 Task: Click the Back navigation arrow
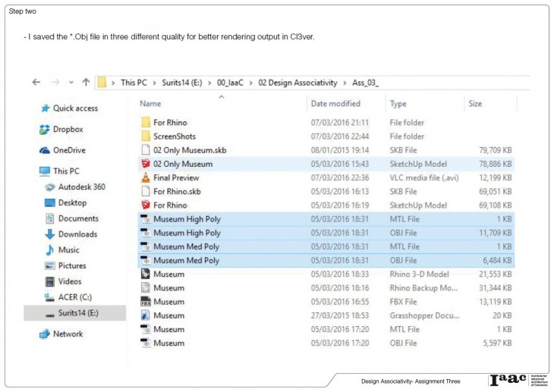click(x=36, y=82)
